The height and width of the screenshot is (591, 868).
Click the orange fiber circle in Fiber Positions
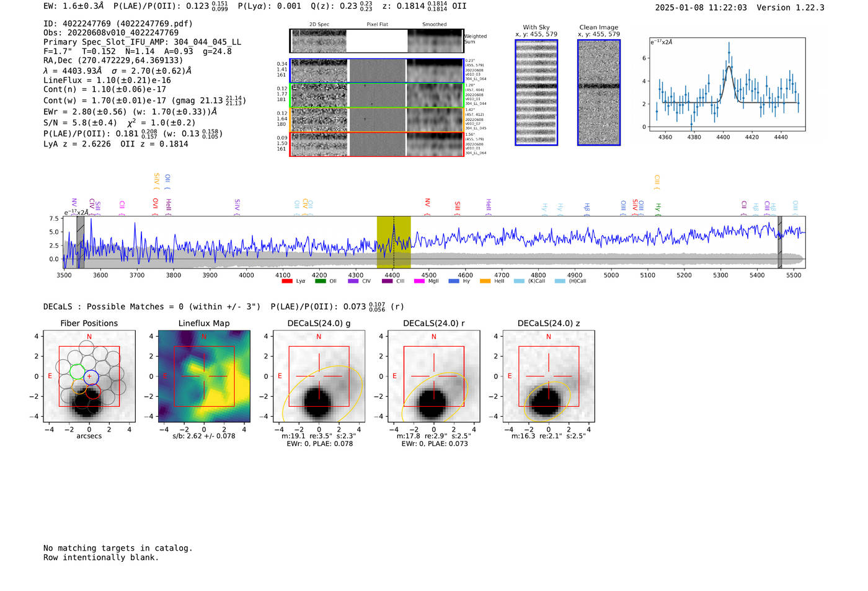coord(79,387)
